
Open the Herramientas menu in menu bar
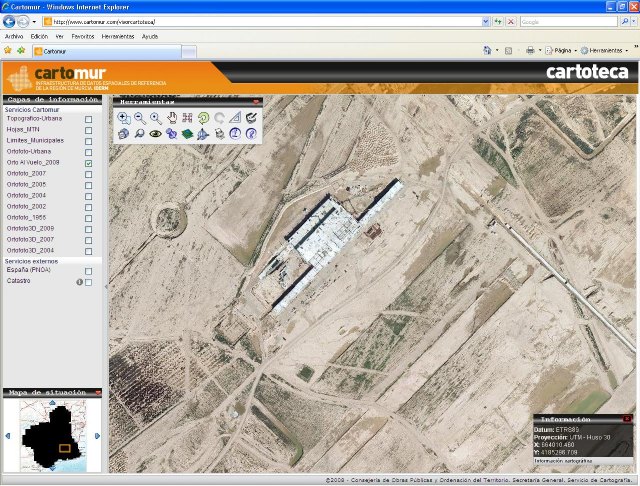(118, 35)
